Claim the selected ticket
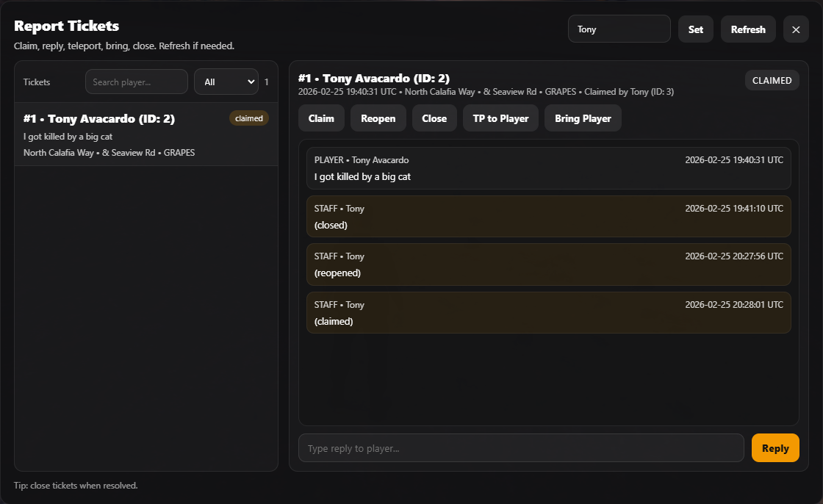Viewport: 823px width, 504px height. 321,118
